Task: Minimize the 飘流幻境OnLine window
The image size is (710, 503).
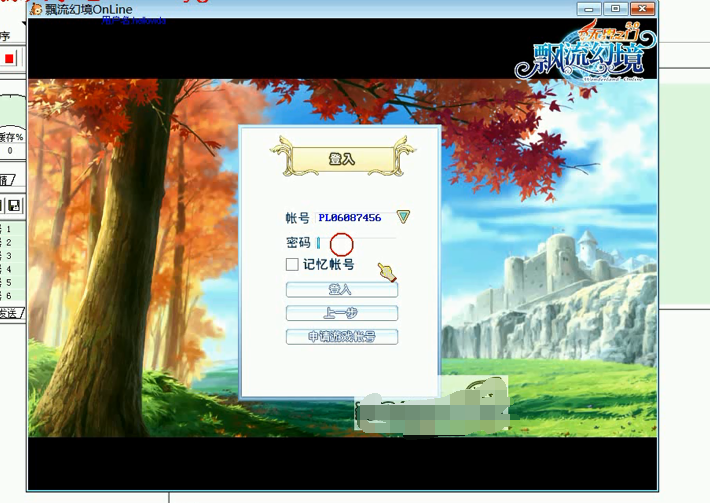Action: pyautogui.click(x=587, y=9)
